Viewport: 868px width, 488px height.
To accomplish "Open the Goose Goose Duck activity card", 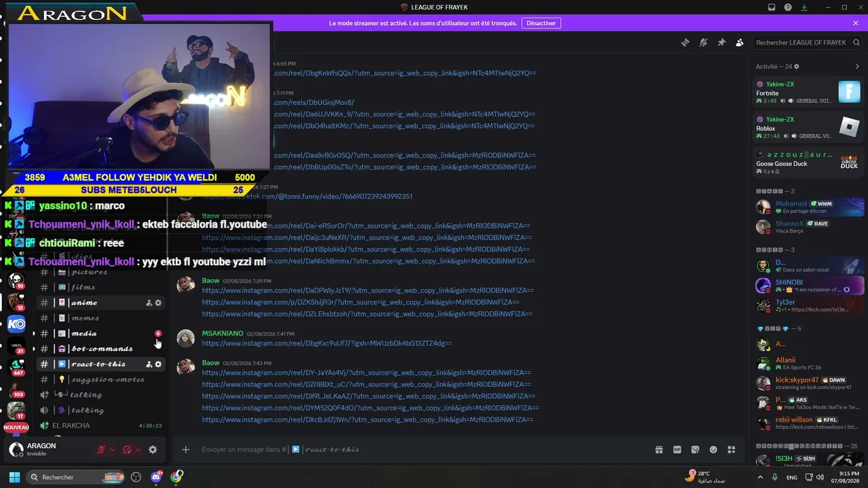I will [x=808, y=163].
